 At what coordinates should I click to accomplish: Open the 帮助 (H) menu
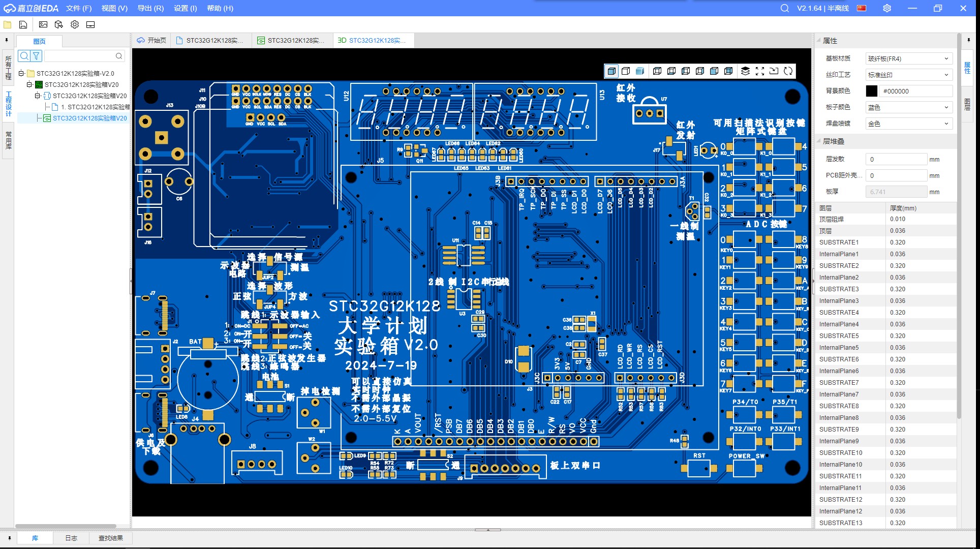tap(220, 8)
